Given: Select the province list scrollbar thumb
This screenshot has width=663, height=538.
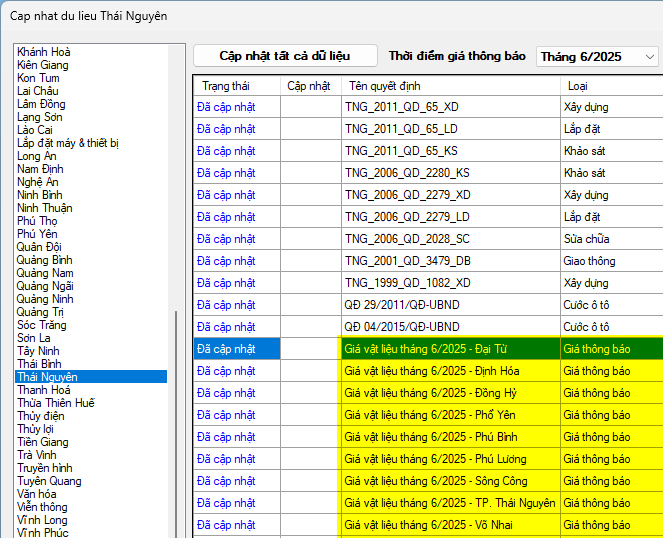Looking at the screenshot, I should click(176, 424).
